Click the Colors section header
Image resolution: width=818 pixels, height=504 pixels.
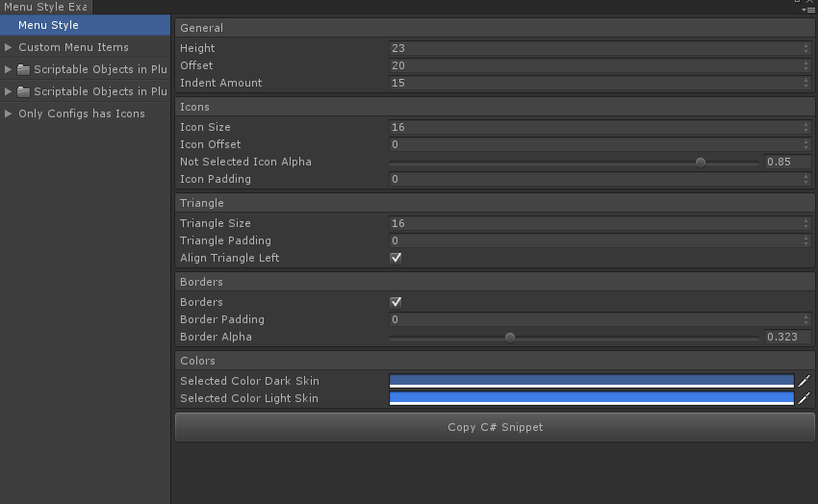495,361
